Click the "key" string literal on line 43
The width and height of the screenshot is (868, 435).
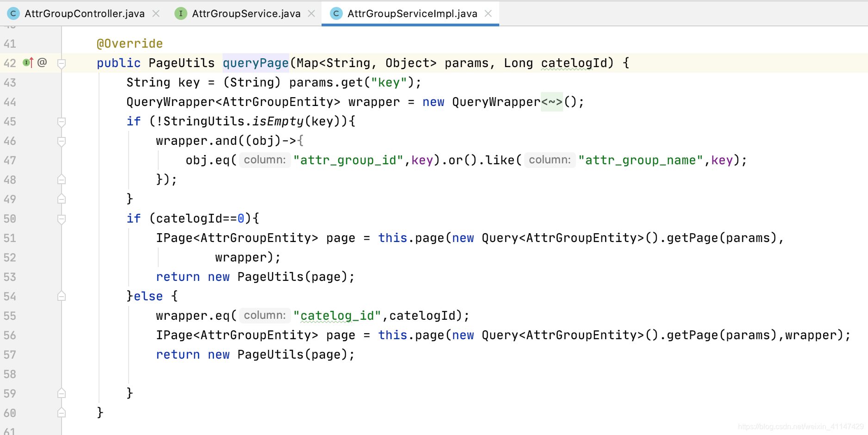coord(389,82)
